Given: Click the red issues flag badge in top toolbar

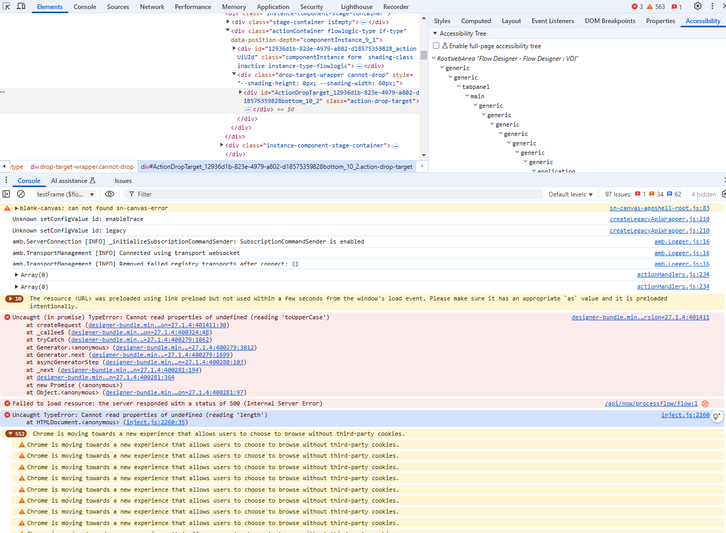Looking at the screenshot, I should point(677,6).
